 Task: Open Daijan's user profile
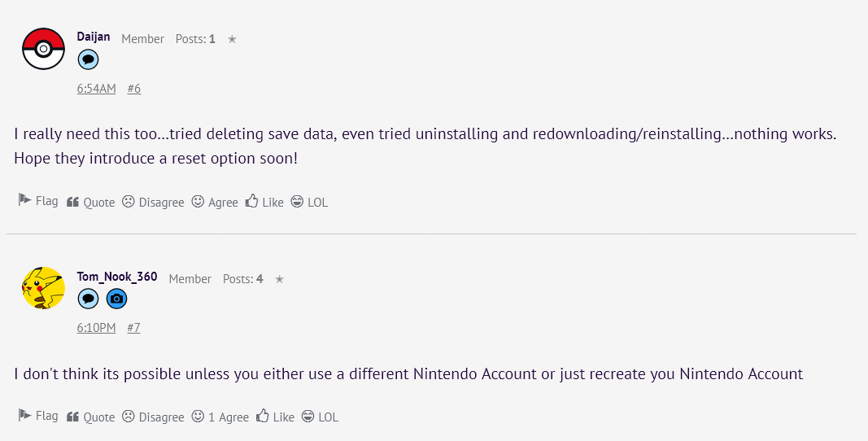[x=94, y=37]
